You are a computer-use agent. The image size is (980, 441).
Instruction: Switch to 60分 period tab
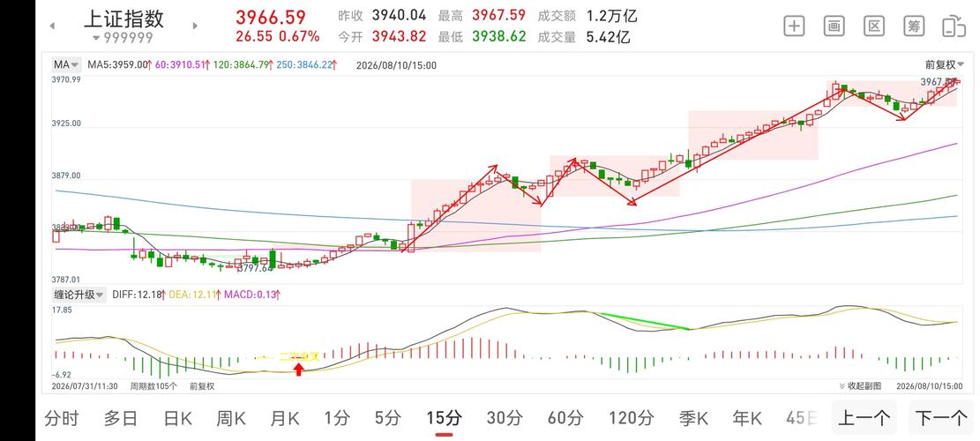(565, 418)
